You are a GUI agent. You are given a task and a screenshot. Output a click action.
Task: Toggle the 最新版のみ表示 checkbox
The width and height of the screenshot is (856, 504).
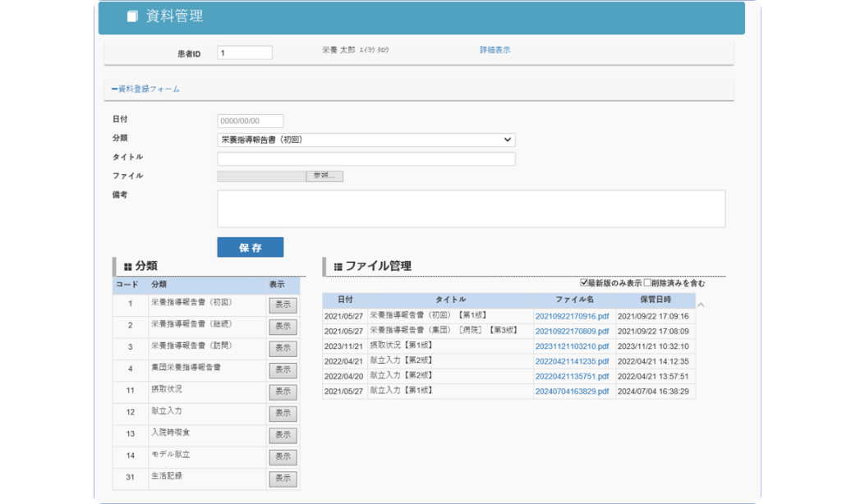click(x=584, y=282)
